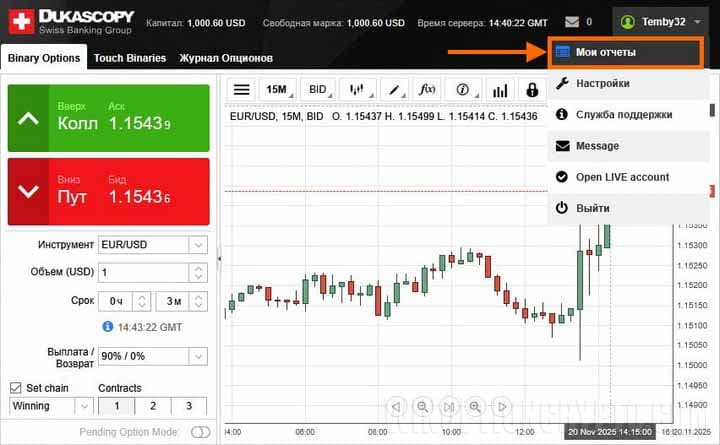Image resolution: width=720 pixels, height=445 pixels.
Task: Select 2 contracts
Action: pyautogui.click(x=153, y=406)
